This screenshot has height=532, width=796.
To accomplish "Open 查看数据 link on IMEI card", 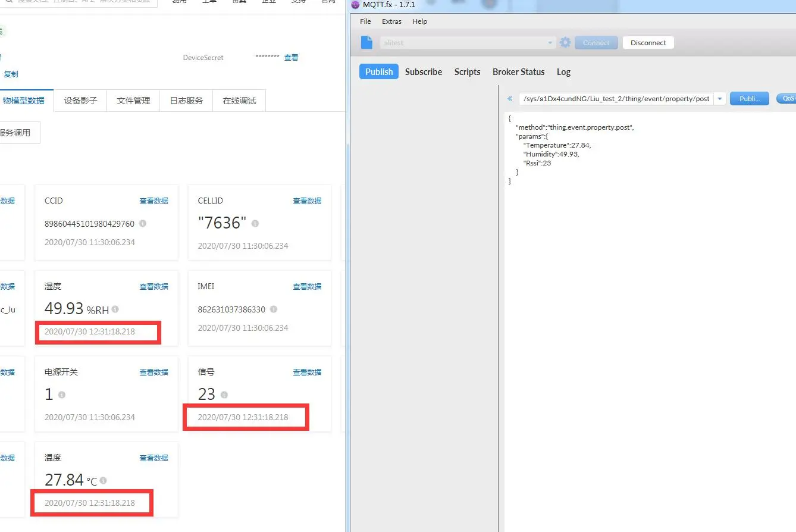I will [307, 287].
